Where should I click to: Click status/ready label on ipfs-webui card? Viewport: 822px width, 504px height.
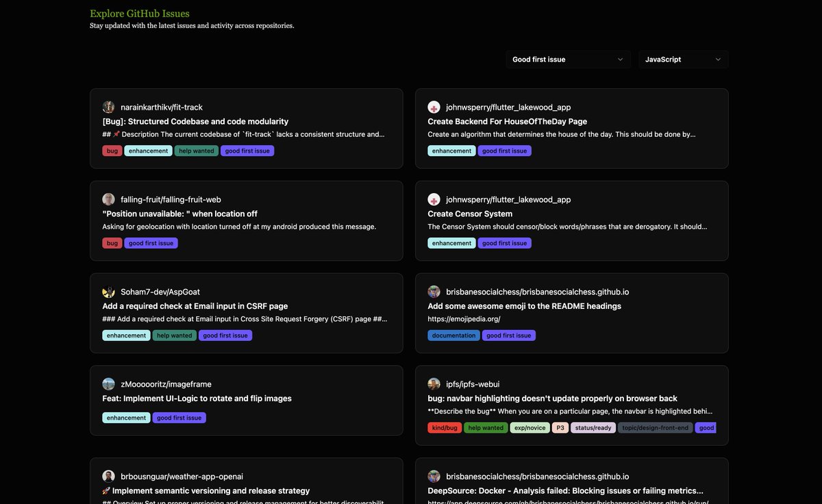click(x=593, y=428)
